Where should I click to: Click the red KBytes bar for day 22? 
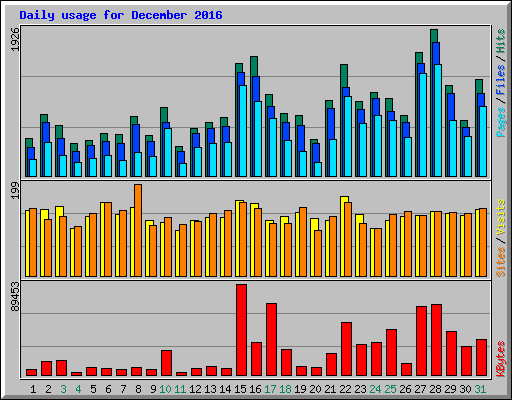(x=347, y=349)
